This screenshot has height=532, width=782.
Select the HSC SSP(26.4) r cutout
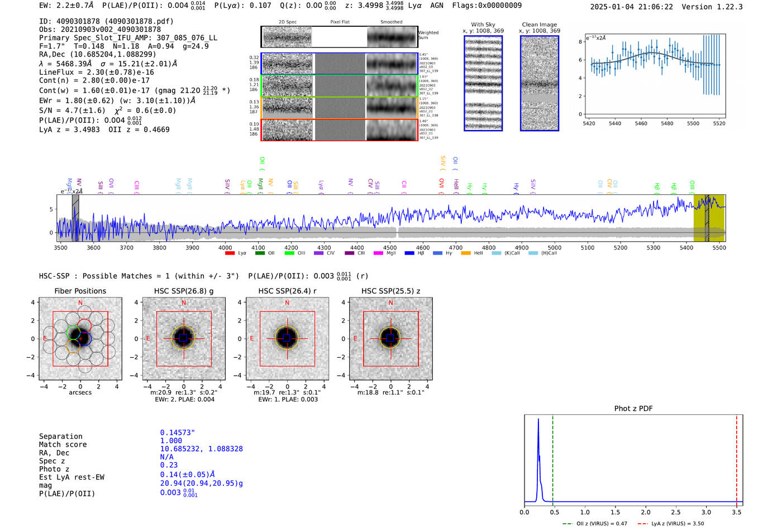tap(288, 339)
